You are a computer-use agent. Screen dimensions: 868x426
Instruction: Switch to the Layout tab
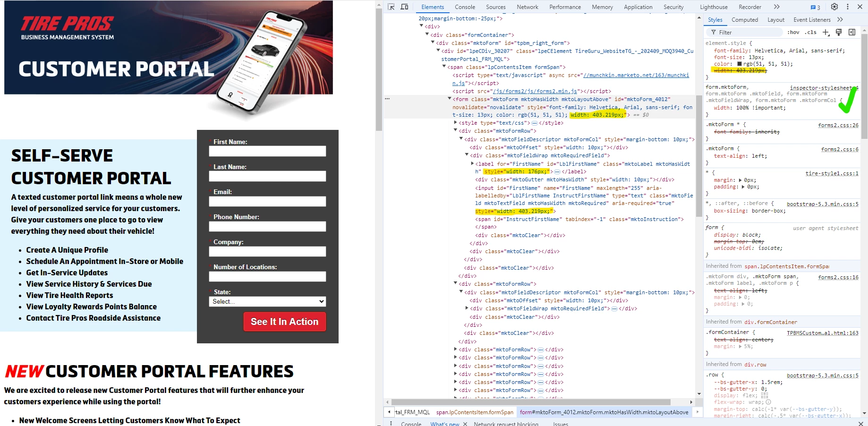pos(776,20)
